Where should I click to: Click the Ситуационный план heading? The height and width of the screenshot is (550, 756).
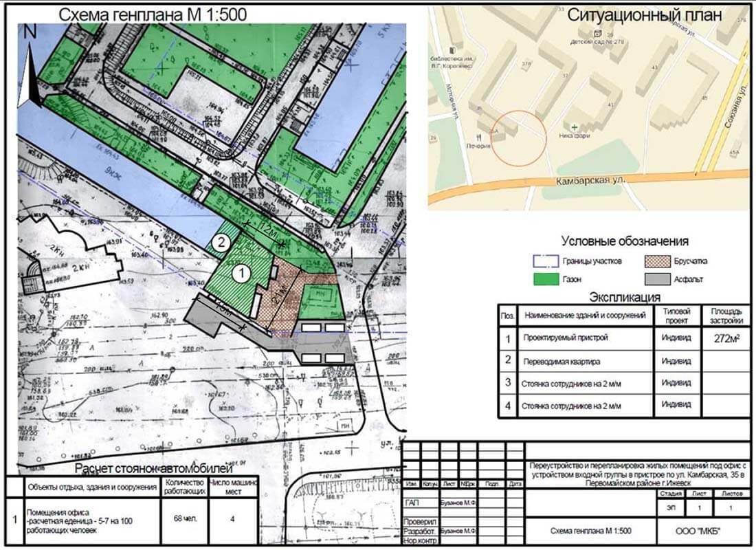[x=643, y=16]
